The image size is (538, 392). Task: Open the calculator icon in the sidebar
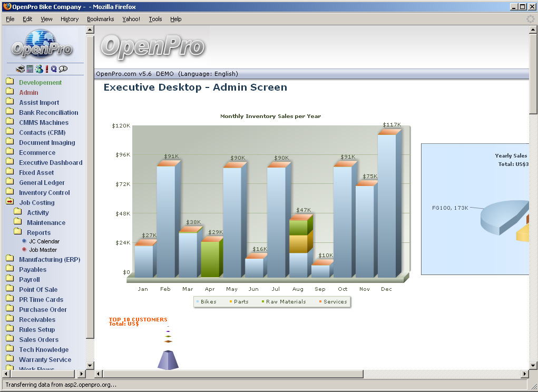[x=30, y=69]
